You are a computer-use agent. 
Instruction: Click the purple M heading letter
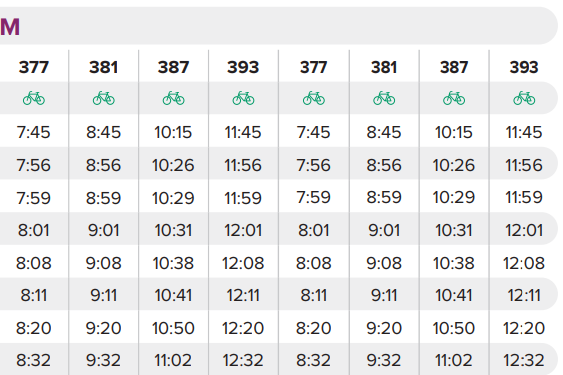[10, 27]
